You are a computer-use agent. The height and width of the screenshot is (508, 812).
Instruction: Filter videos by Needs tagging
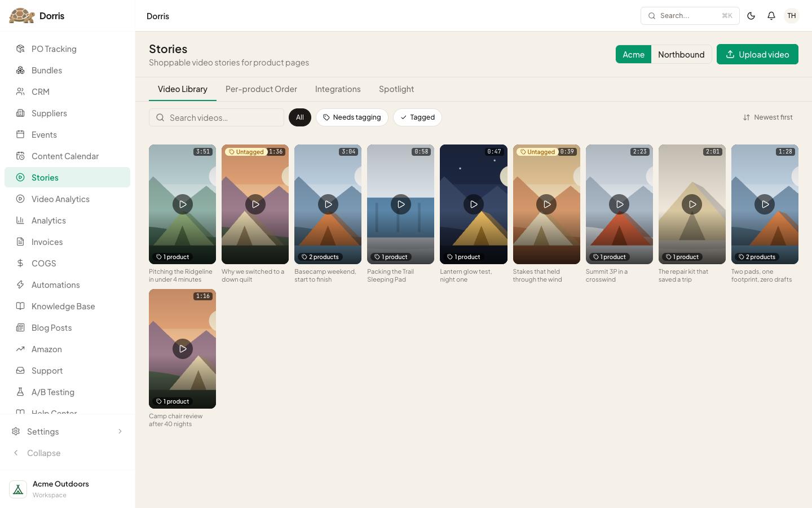pyautogui.click(x=352, y=117)
